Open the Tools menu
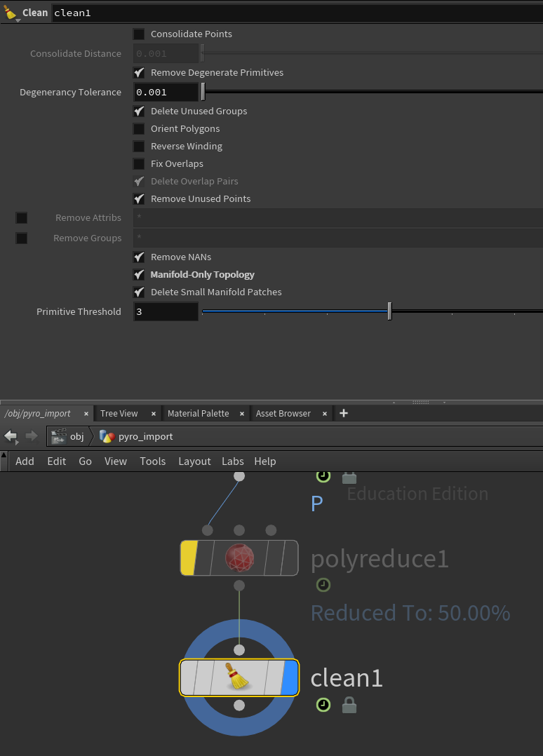Image resolution: width=543 pixels, height=756 pixels. [x=153, y=461]
